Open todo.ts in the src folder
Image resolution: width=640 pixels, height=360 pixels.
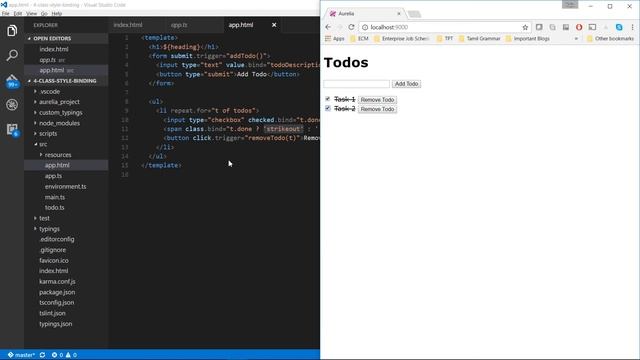pos(55,208)
